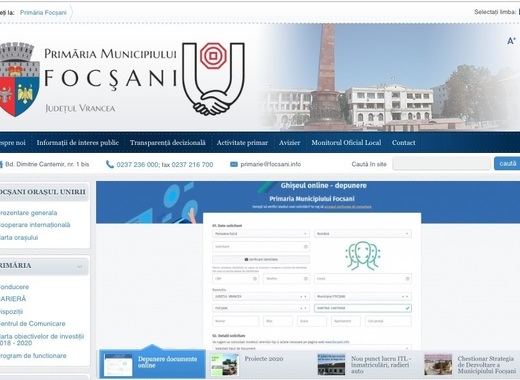
Task: Open Centrul de Comunicare sidebar link
Action: [33, 324]
